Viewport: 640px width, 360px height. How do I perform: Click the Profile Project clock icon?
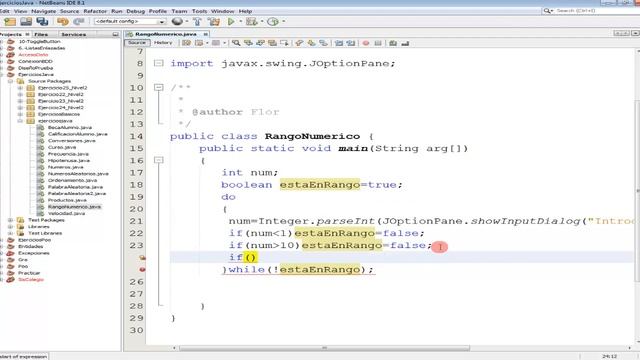[272, 22]
